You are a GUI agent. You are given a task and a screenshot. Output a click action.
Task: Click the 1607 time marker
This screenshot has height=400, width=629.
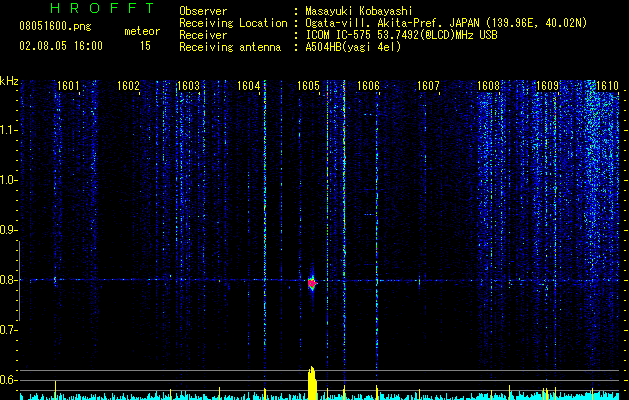(x=428, y=86)
